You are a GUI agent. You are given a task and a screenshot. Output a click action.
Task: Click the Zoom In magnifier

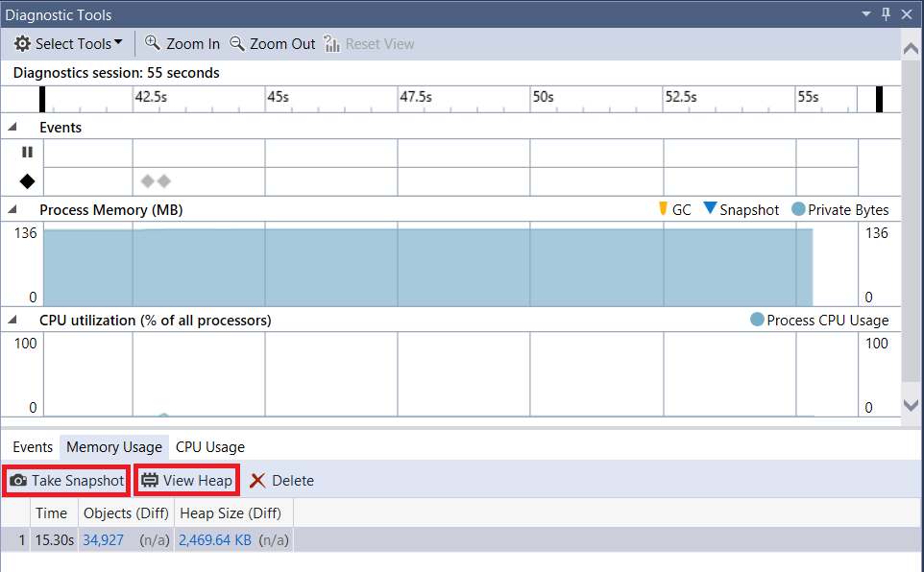[182, 43]
